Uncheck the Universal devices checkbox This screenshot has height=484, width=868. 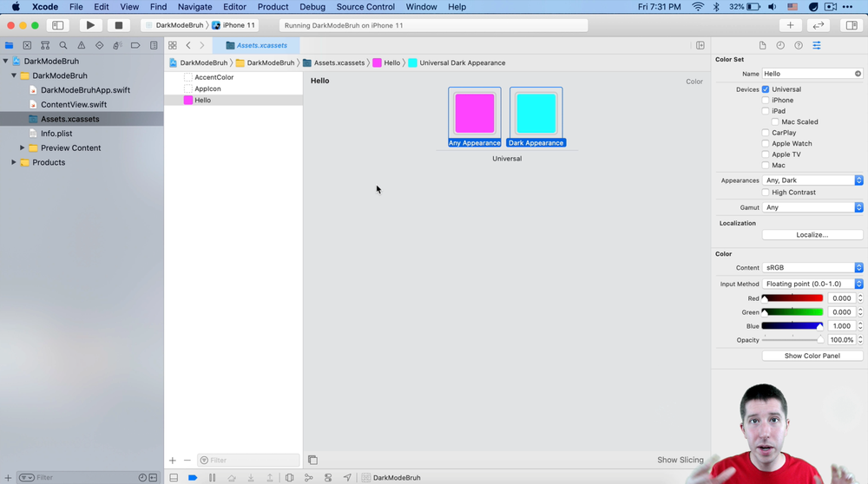pyautogui.click(x=766, y=89)
